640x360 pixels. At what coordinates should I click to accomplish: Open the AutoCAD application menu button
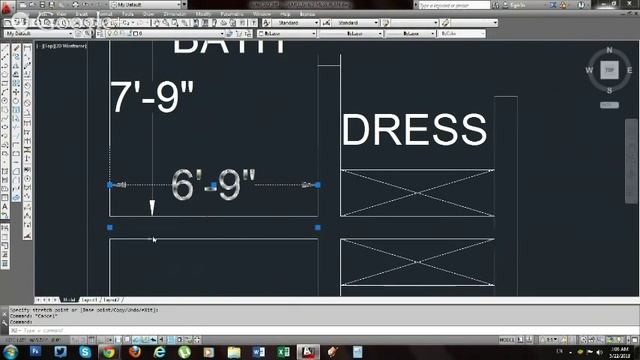[x=7, y=6]
